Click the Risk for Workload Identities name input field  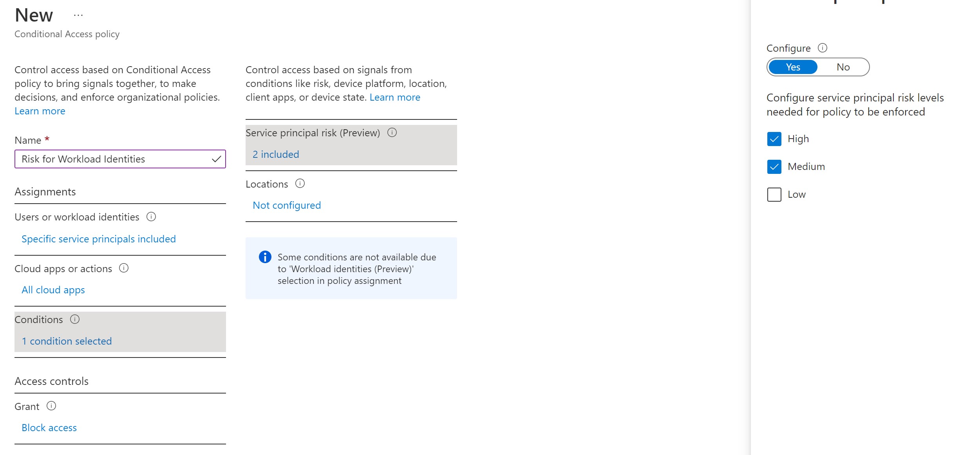click(119, 159)
